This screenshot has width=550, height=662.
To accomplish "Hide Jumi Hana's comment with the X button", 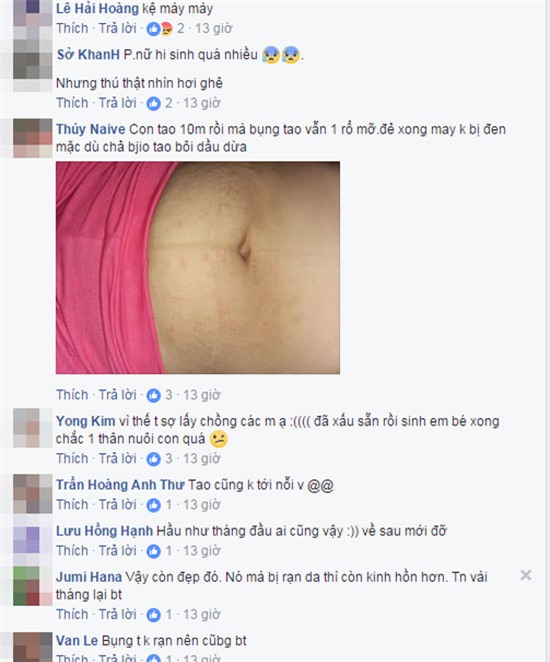I will (526, 575).
